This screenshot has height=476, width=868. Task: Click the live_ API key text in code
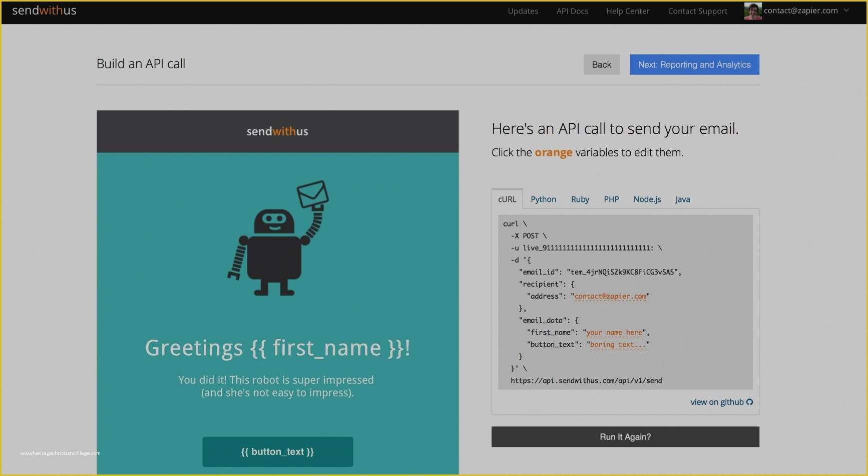[587, 248]
